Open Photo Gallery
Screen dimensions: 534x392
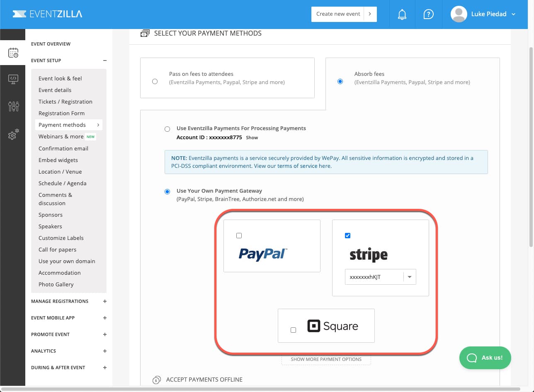[x=56, y=284]
